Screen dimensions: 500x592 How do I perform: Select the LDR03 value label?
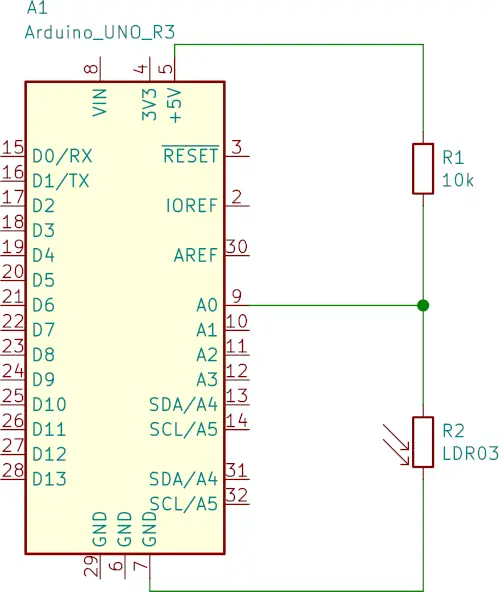471,453
